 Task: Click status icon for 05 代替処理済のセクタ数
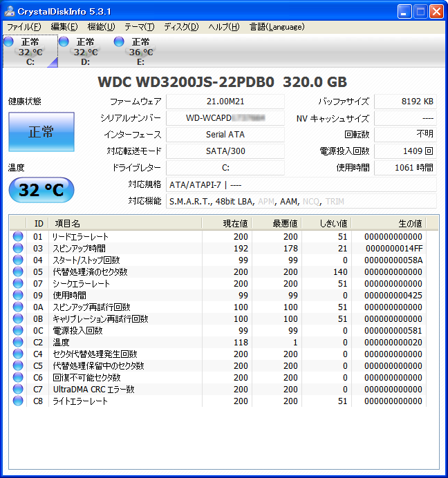(x=18, y=271)
